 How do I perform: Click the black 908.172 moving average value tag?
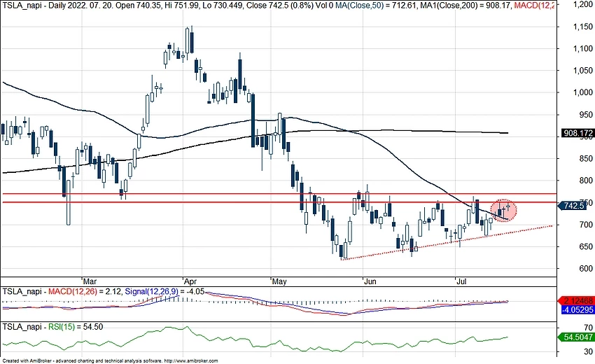pos(578,133)
